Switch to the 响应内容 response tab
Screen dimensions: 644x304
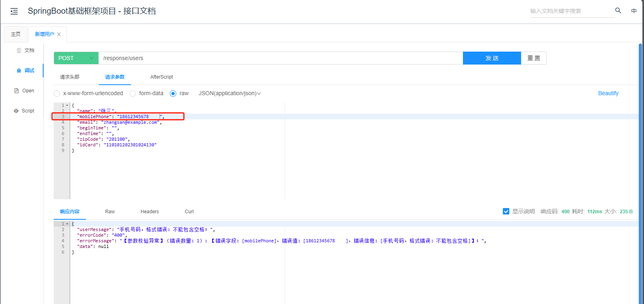tap(70, 212)
